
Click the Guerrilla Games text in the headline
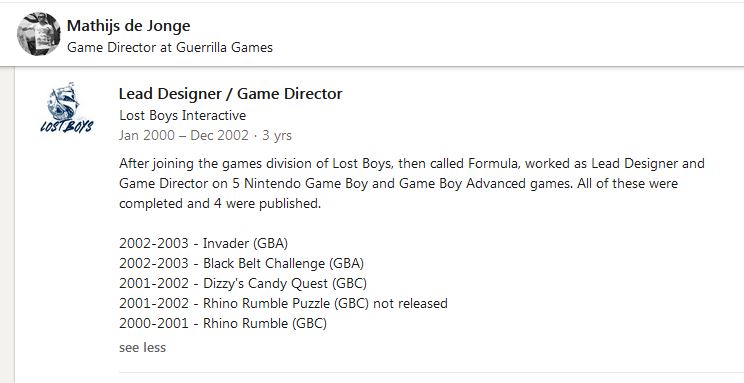[224, 47]
